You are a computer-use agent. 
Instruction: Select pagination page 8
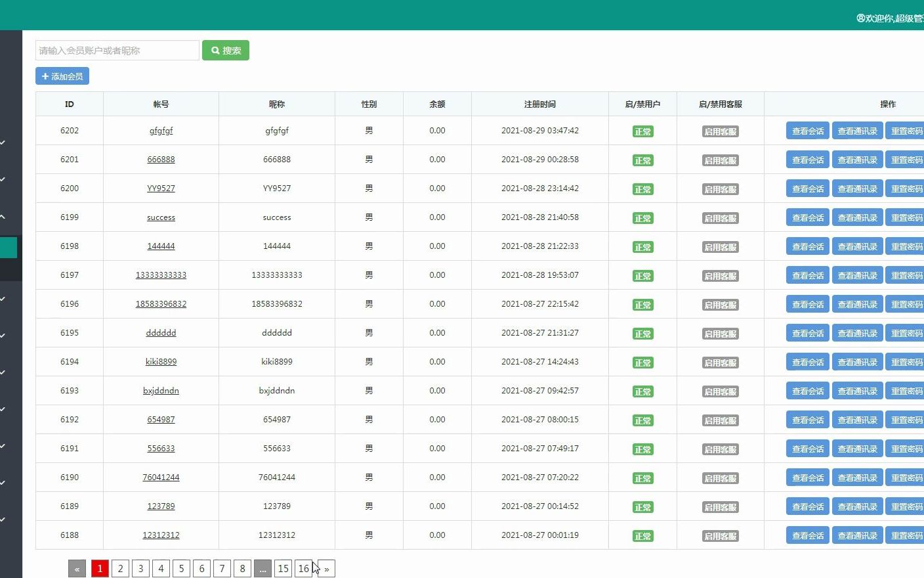[242, 569]
